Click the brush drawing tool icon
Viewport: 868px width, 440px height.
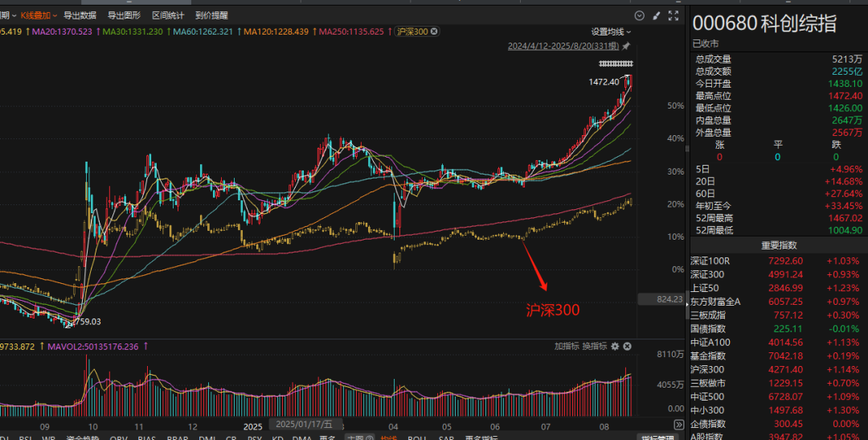pos(656,15)
